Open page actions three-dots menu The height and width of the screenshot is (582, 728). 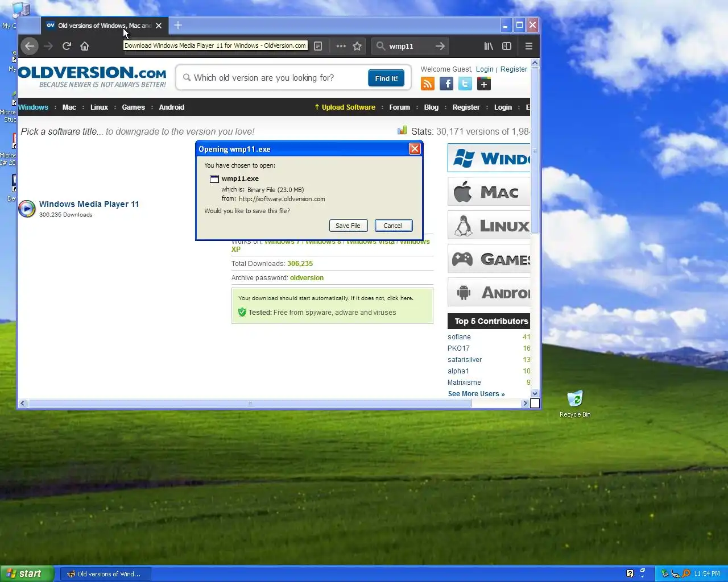pos(341,46)
